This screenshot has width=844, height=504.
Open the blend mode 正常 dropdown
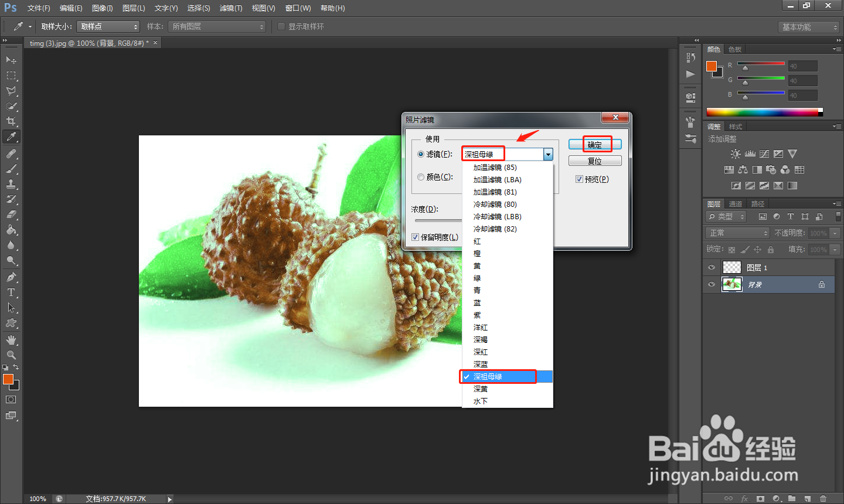coord(737,233)
